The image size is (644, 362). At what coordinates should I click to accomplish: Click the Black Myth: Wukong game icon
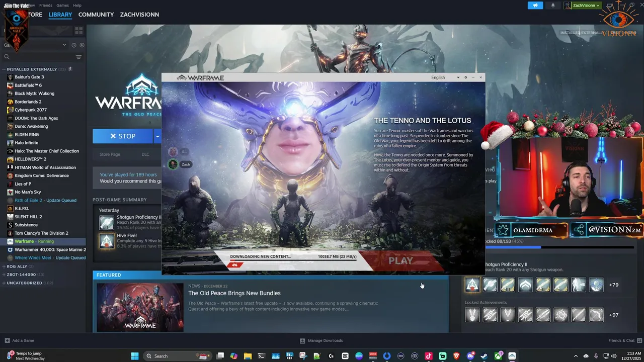point(10,94)
